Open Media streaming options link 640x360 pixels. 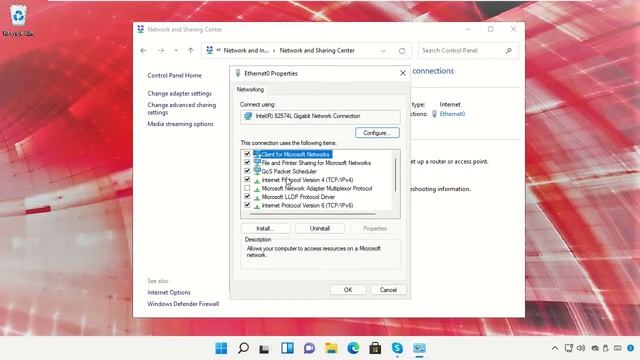pos(180,124)
